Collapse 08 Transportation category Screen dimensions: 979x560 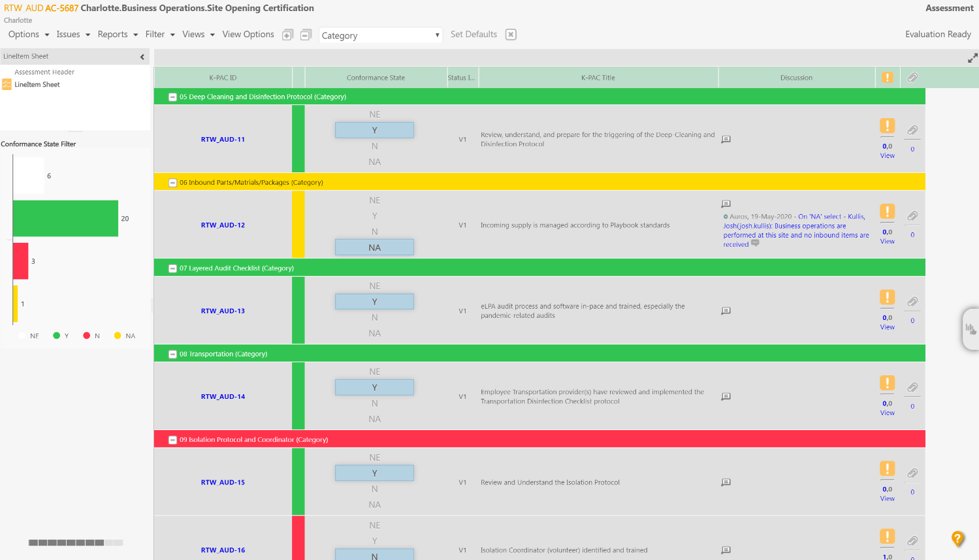[x=172, y=354]
